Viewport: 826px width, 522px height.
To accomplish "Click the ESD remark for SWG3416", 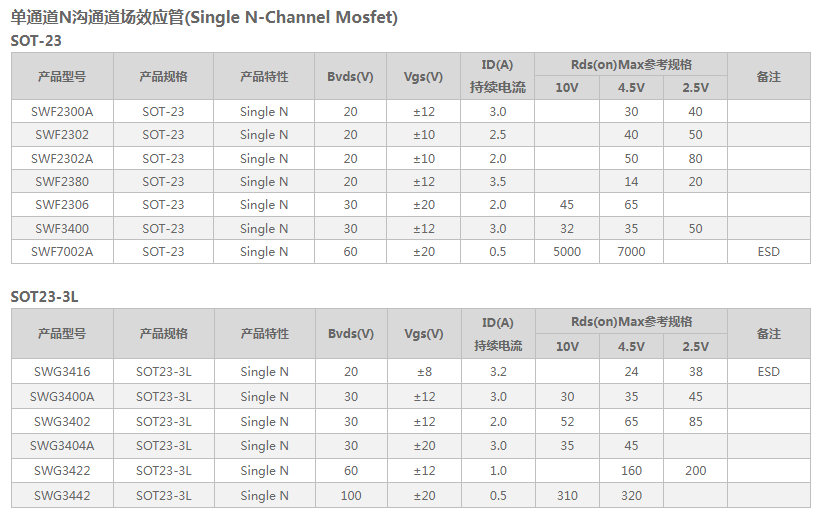I will pos(768,371).
